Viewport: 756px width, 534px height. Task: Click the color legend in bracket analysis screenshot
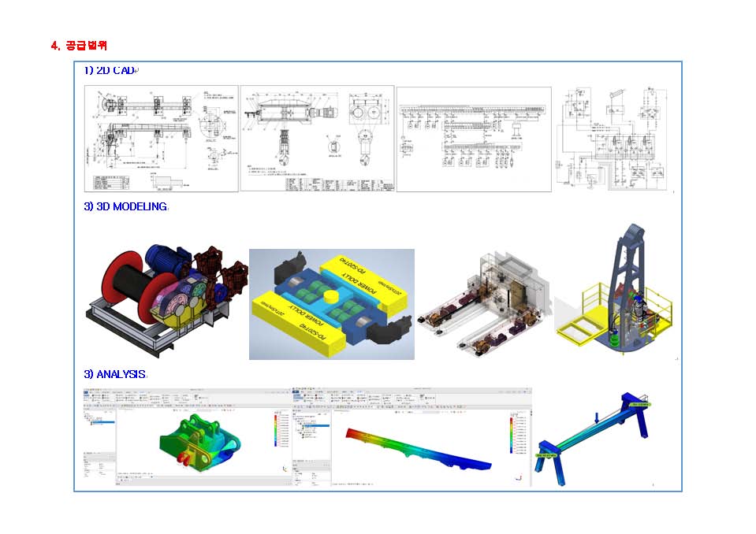[x=281, y=429]
